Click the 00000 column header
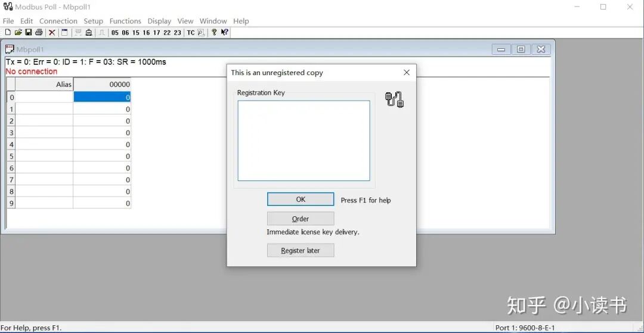Screen dimensions: 644x333 coord(102,85)
